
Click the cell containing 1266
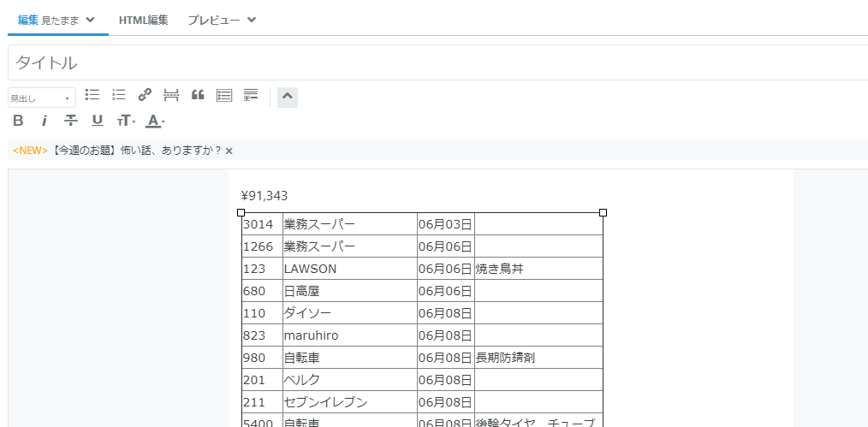(263, 246)
